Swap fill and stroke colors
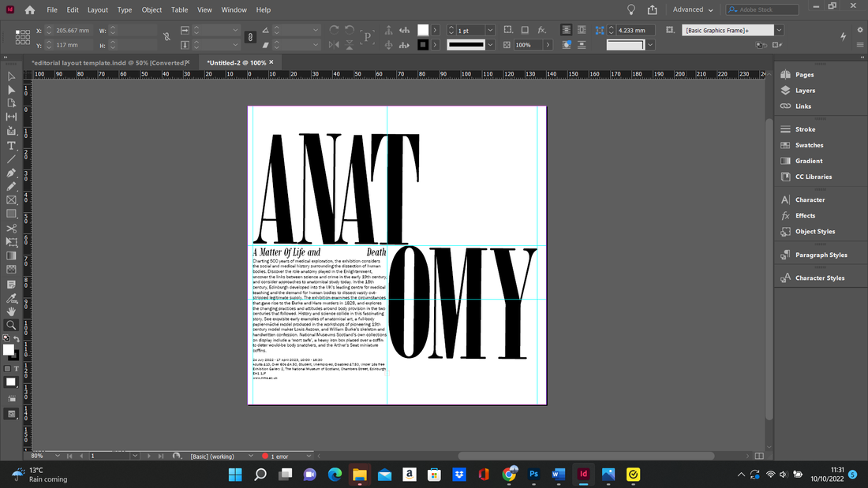The height and width of the screenshot is (488, 868). click(x=17, y=339)
